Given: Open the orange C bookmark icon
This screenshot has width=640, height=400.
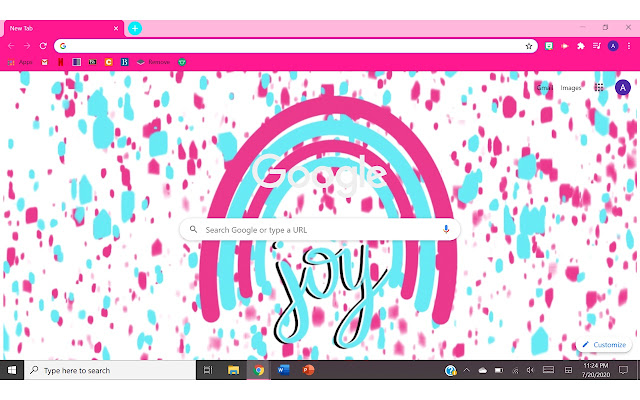Looking at the screenshot, I should point(109,62).
